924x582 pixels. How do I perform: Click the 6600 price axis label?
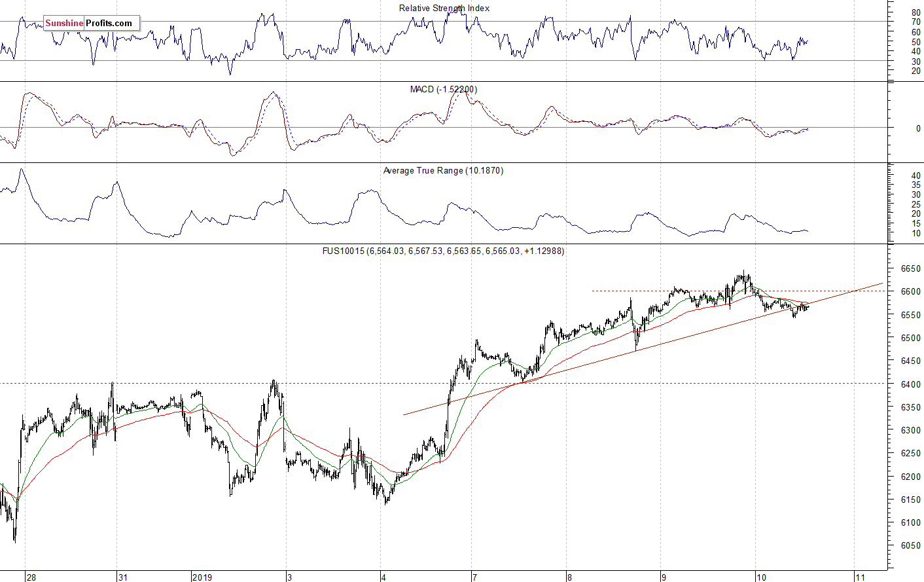pyautogui.click(x=910, y=292)
